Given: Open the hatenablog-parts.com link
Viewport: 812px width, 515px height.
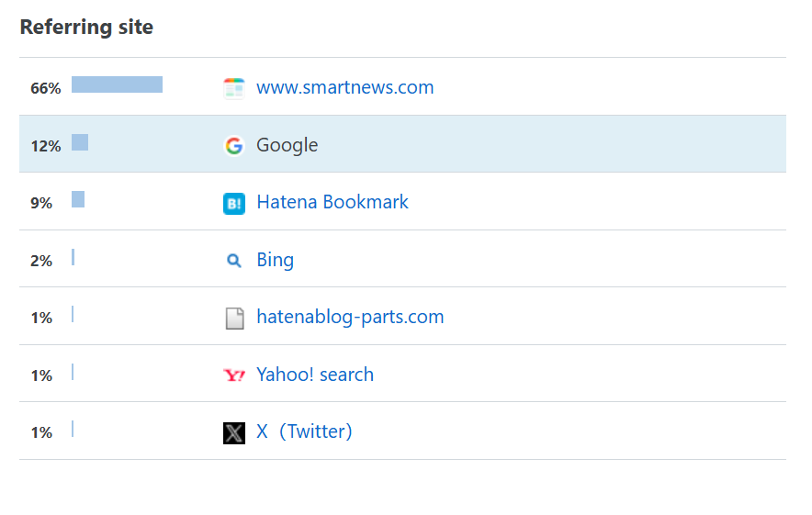Looking at the screenshot, I should (x=350, y=317).
